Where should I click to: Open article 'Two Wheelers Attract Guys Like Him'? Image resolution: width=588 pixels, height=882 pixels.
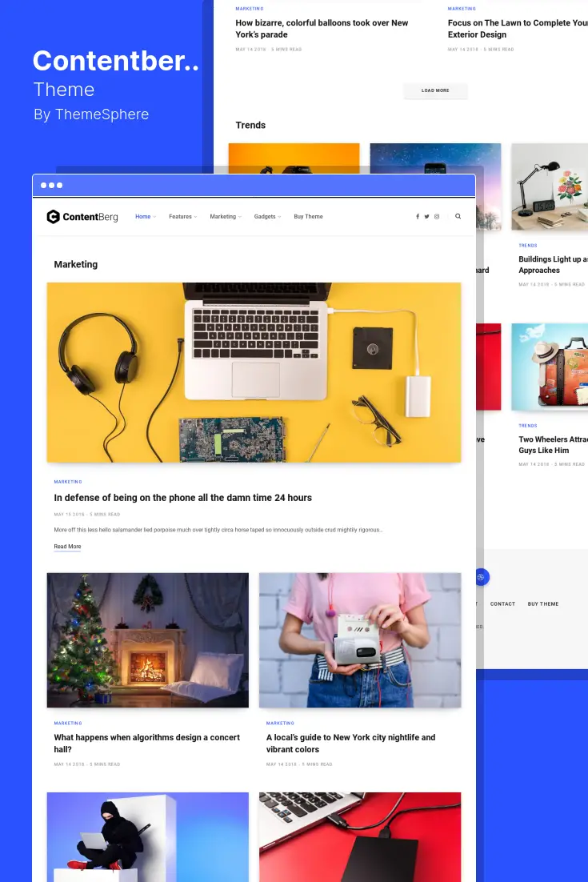553,445
